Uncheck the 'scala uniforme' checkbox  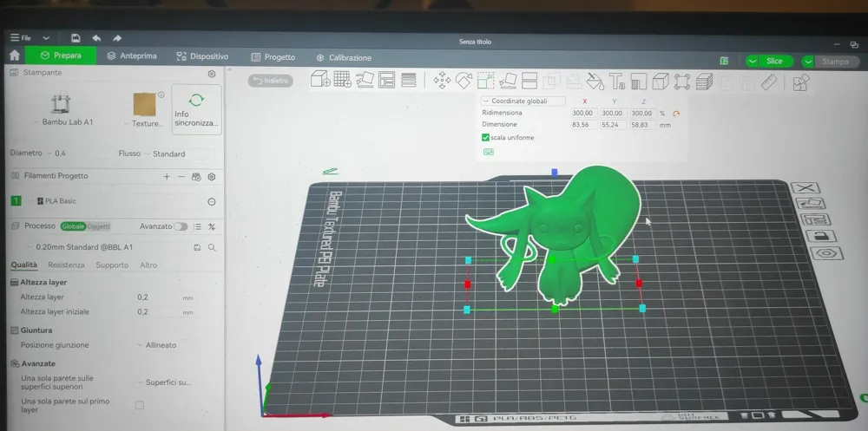(485, 137)
